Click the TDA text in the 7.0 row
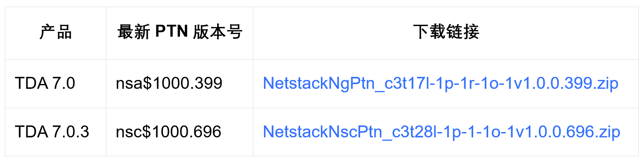 click(31, 83)
